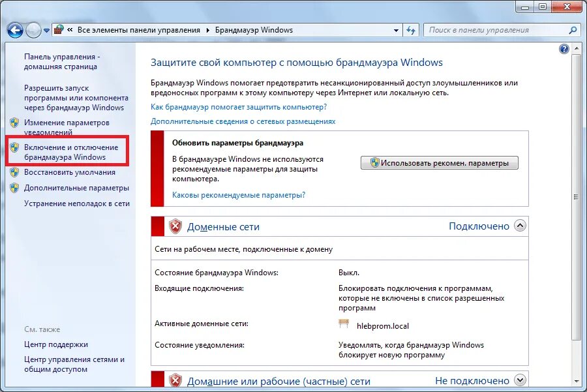Viewport: 587px width, 392px height.
Task: Click «Использовать рекомен. параметры» button
Action: click(440, 163)
